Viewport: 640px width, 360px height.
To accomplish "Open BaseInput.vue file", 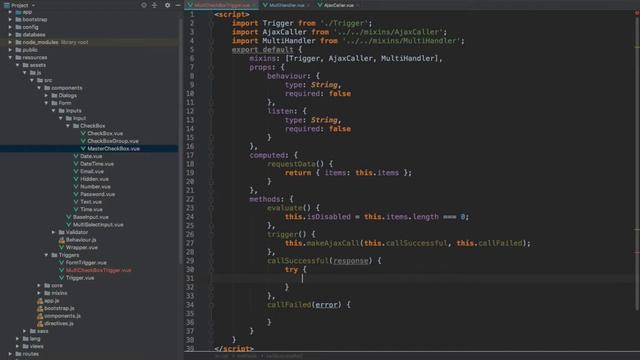I will point(91,217).
